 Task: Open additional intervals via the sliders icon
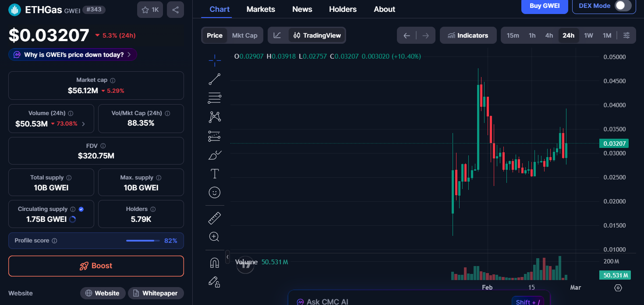coord(627,35)
